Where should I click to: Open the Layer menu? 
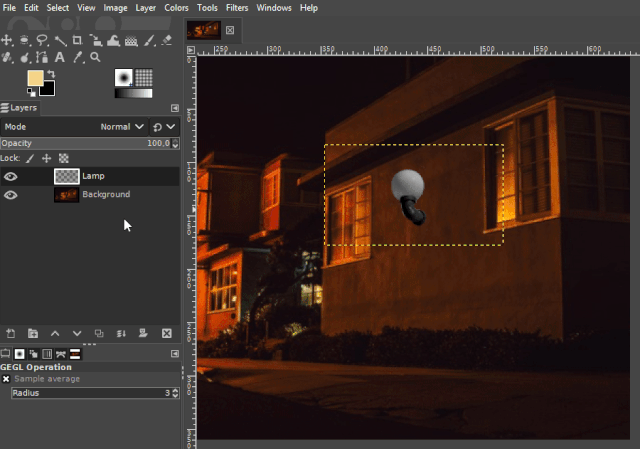146,8
